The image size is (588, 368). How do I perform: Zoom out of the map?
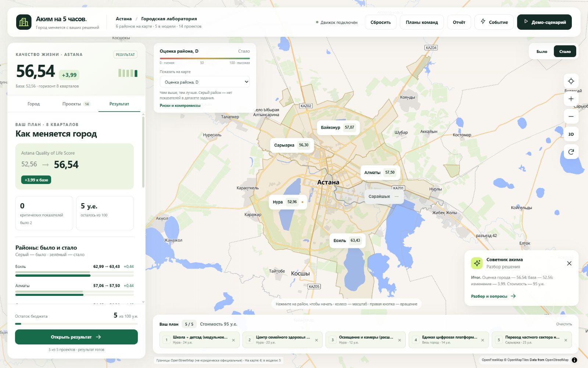(571, 116)
